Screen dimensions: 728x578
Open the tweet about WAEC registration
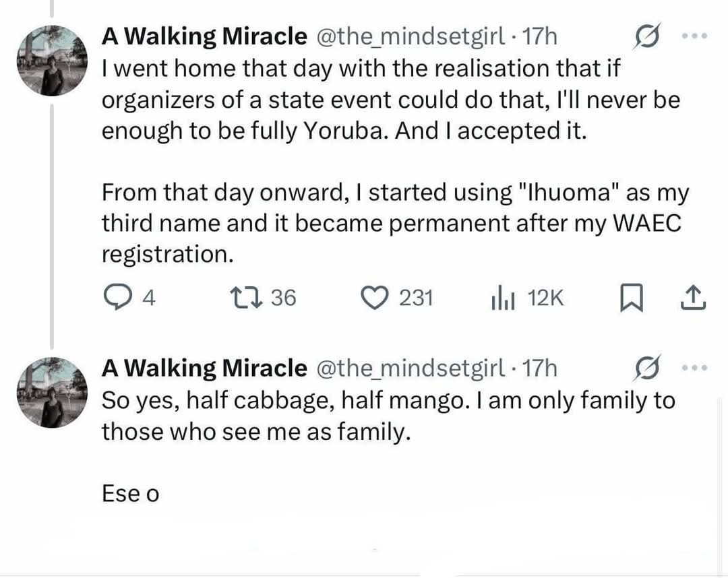pyautogui.click(x=391, y=223)
